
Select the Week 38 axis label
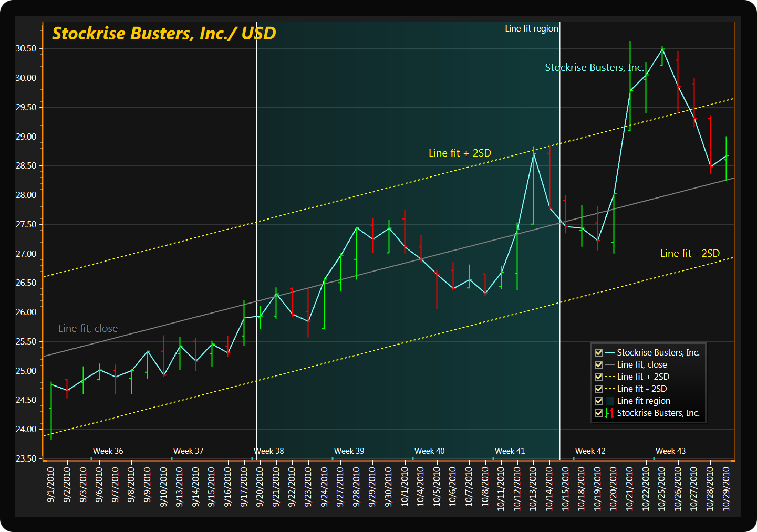[x=269, y=451]
